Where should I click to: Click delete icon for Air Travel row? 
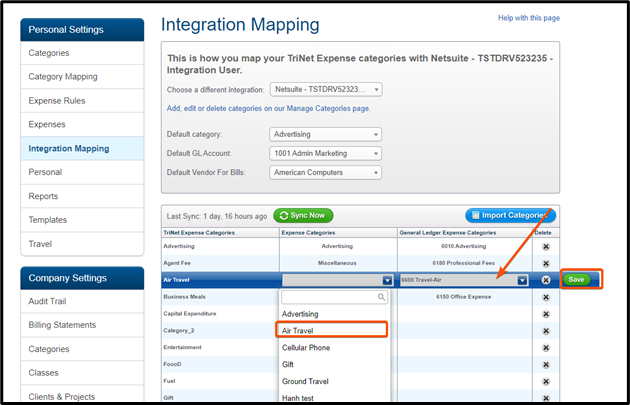point(546,280)
